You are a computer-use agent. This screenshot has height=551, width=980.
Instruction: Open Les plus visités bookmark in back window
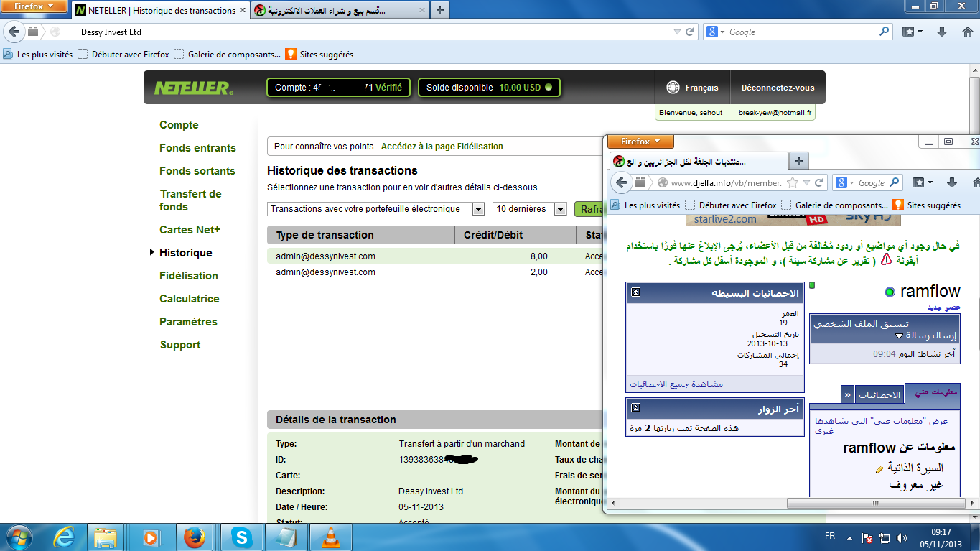pyautogui.click(x=38, y=54)
